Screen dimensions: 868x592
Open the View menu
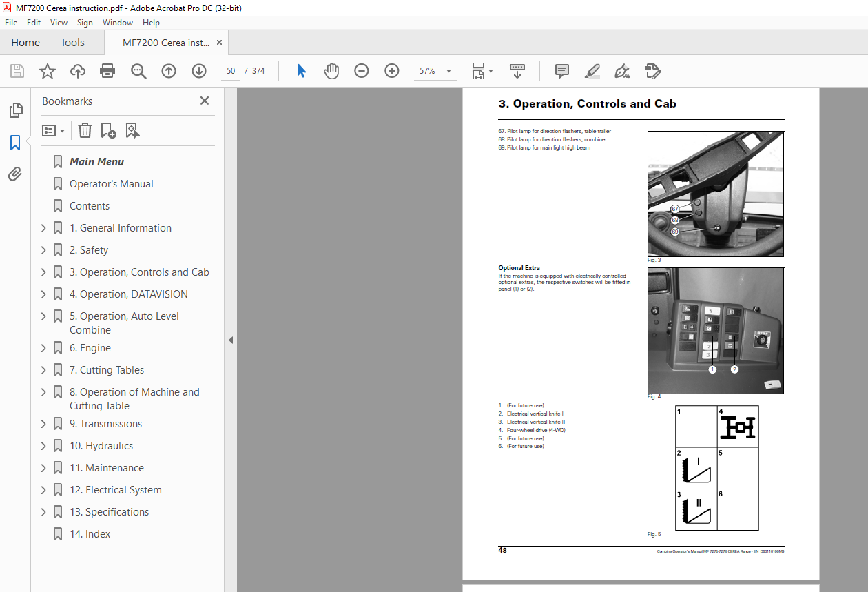coord(59,23)
